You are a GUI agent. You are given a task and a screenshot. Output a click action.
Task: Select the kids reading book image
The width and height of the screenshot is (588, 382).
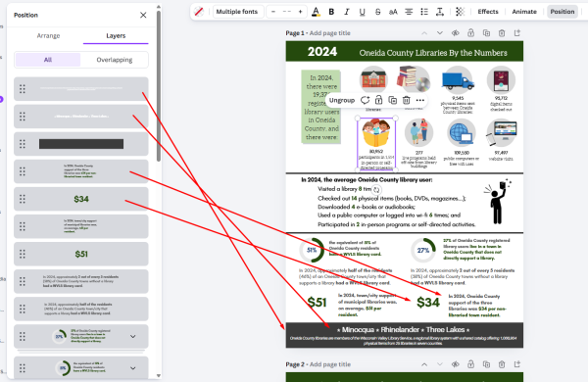click(x=376, y=132)
